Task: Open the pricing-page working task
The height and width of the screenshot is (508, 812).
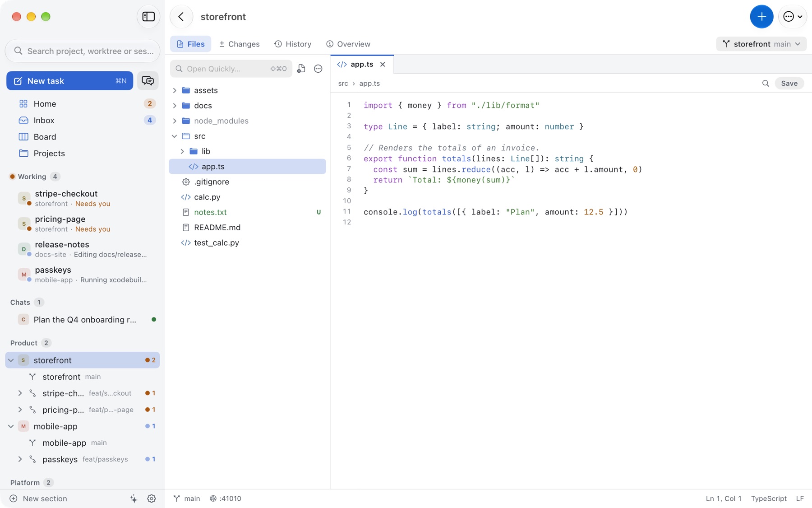Action: 83,224
